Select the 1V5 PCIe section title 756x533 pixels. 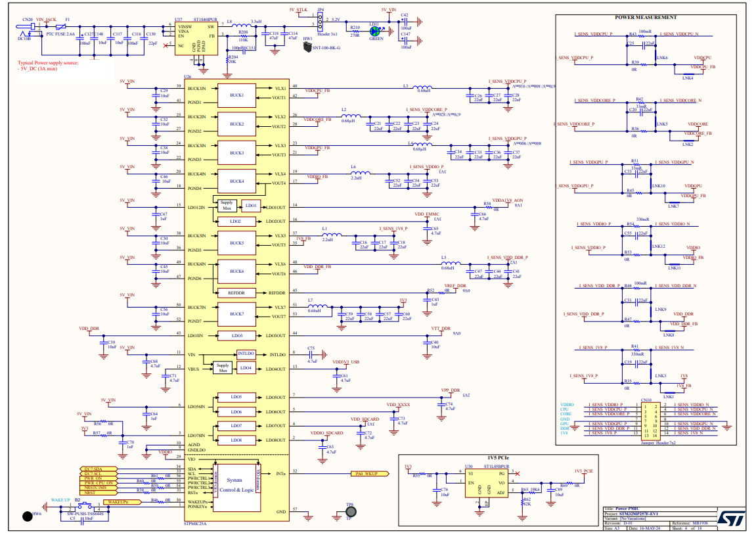click(498, 458)
